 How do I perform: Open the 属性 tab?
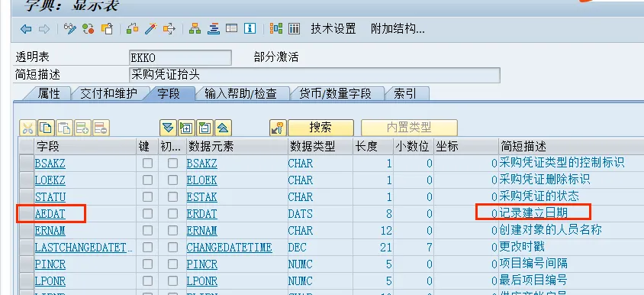(49, 94)
